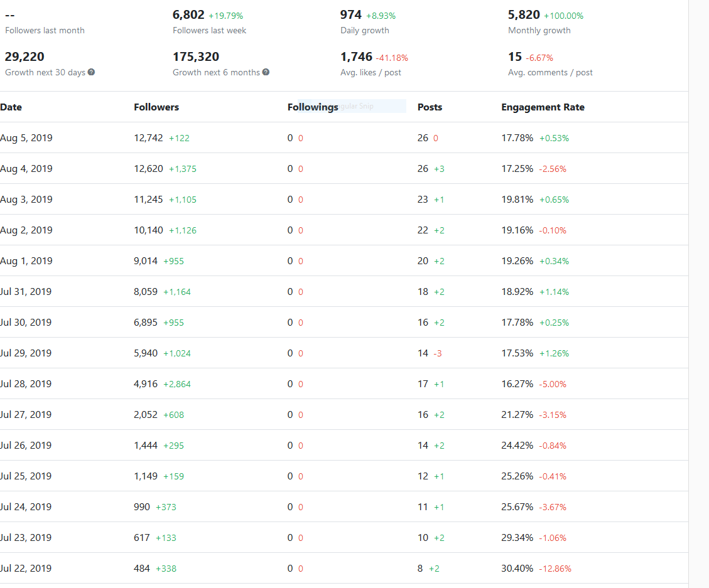Select the Posts column header
709x588 pixels.
click(430, 107)
